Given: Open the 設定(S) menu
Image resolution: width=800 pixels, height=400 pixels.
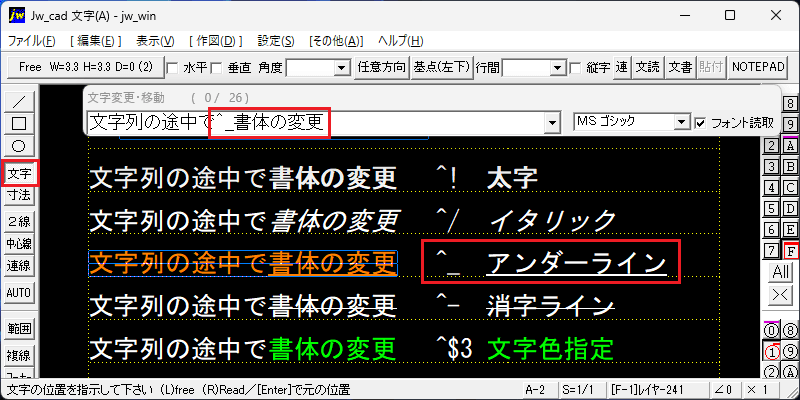Looking at the screenshot, I should (x=276, y=41).
